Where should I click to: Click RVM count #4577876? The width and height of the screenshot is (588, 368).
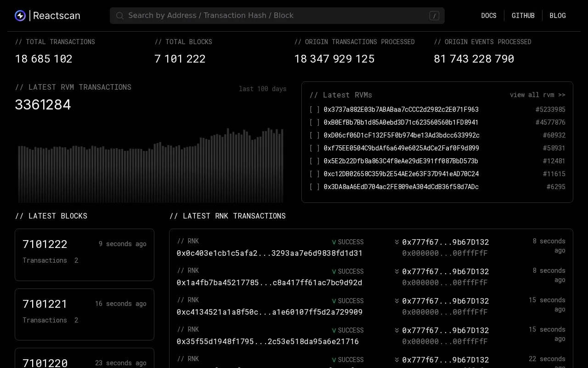click(x=550, y=122)
